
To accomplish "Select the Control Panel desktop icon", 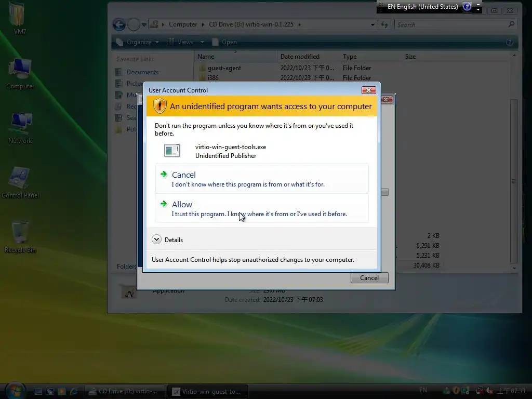I will [20, 183].
